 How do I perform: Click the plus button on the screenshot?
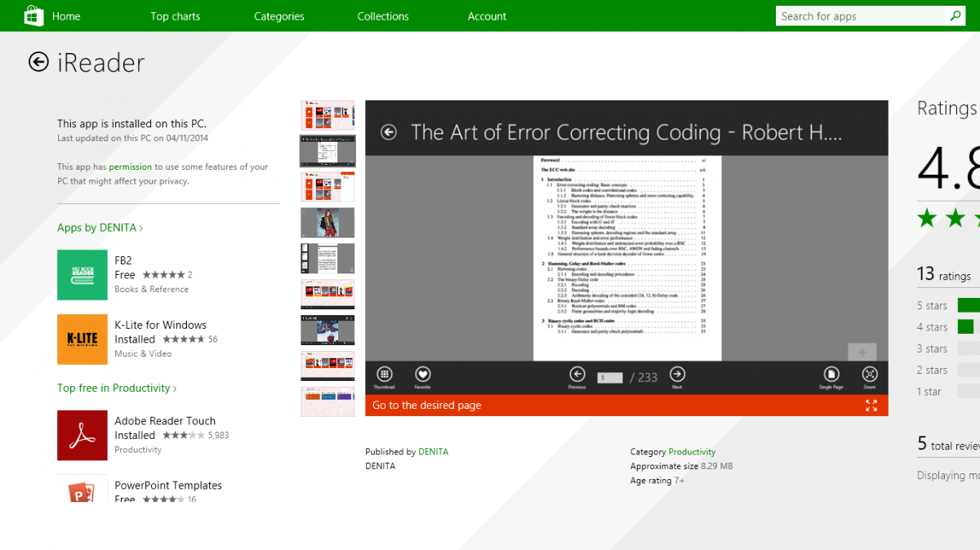pyautogui.click(x=862, y=353)
